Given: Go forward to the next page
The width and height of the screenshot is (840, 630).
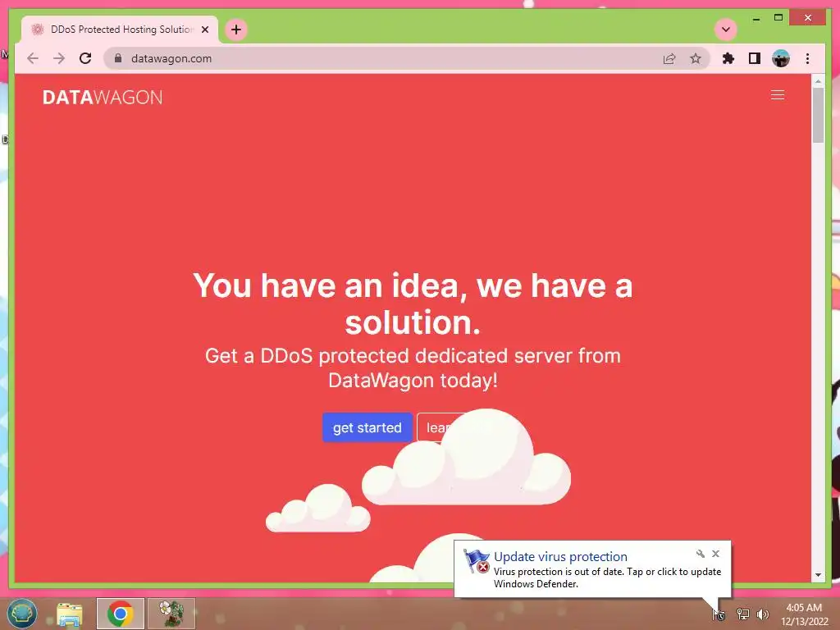Looking at the screenshot, I should coord(59,58).
